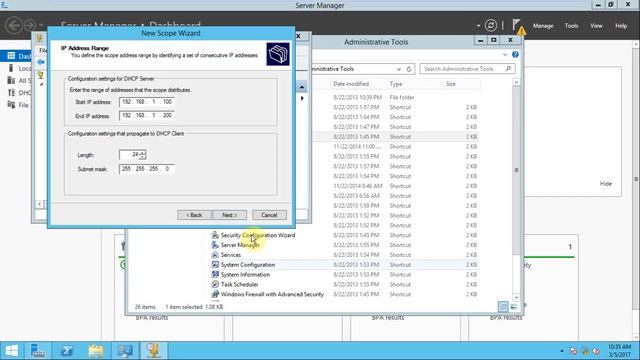The width and height of the screenshot is (640, 360).
Task: Expand the Explorer ribbon chevron
Action: pyautogui.click(x=505, y=54)
